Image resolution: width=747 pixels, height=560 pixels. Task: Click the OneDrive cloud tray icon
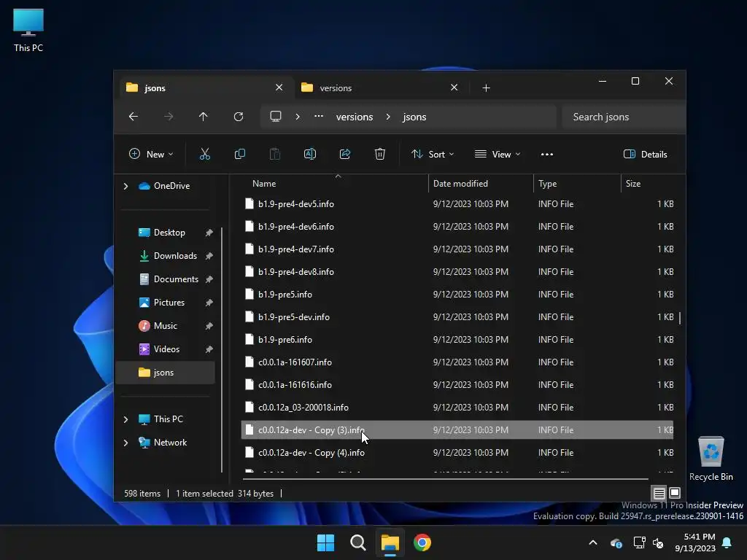(616, 542)
